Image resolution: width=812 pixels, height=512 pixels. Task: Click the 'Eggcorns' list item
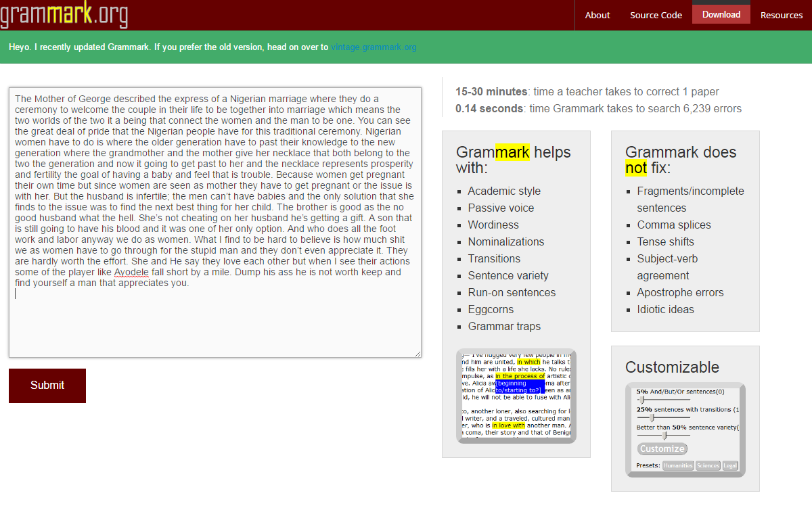click(x=491, y=309)
